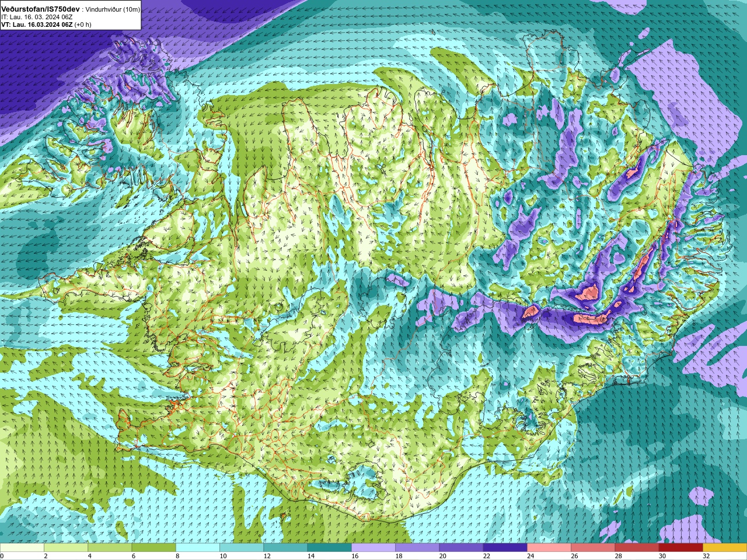747x560 pixels.
Task: Click the green 4–6 legend swatch
Action: click(x=110, y=547)
